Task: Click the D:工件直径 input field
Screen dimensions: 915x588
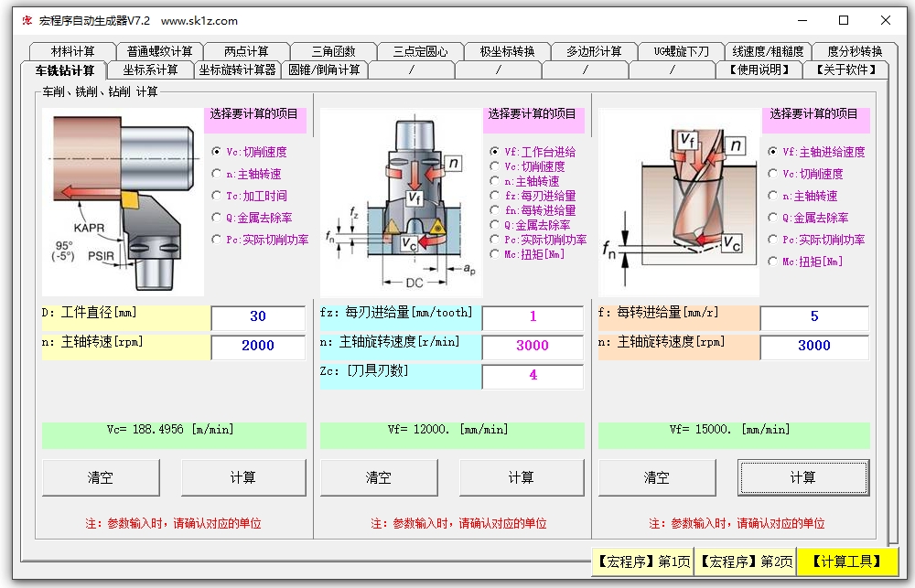Action: (258, 317)
